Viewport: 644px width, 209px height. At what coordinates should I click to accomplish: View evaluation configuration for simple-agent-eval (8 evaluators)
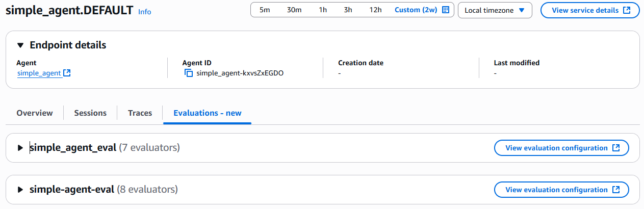pyautogui.click(x=561, y=190)
